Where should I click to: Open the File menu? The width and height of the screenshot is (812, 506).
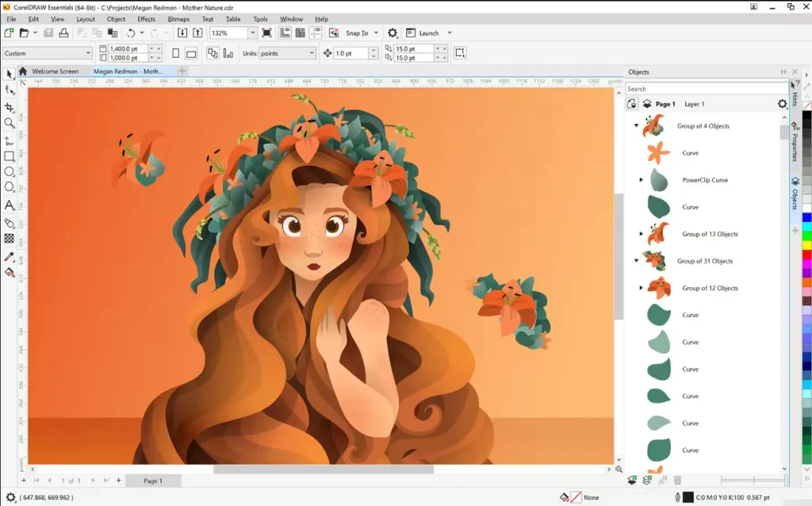[x=11, y=19]
